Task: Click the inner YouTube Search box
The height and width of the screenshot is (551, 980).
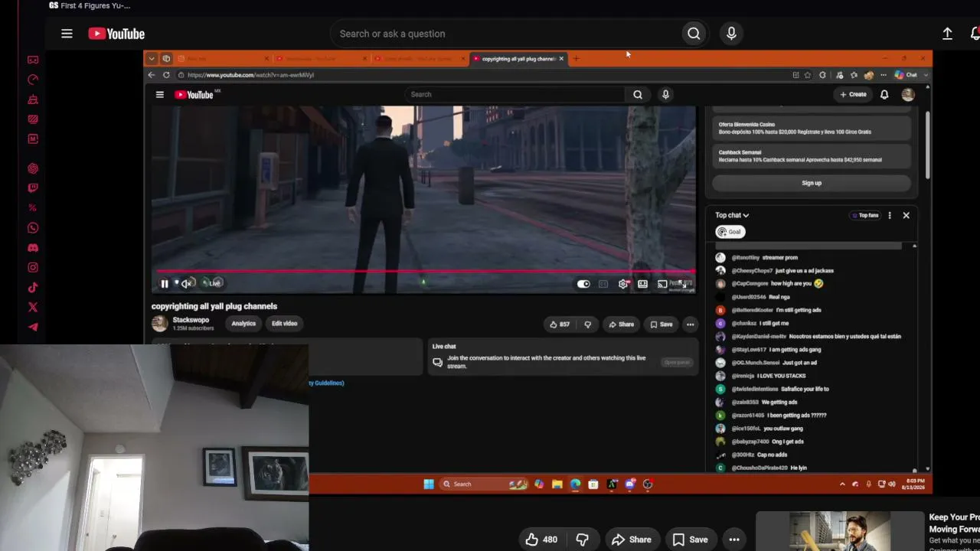Action: [x=514, y=94]
